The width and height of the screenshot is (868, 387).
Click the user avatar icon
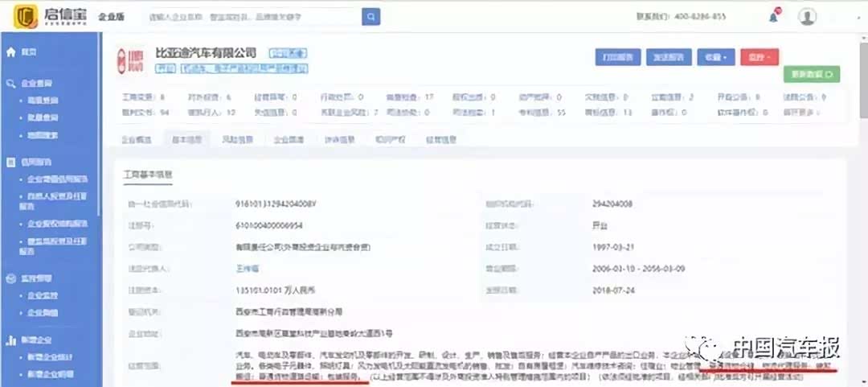pyautogui.click(x=807, y=17)
